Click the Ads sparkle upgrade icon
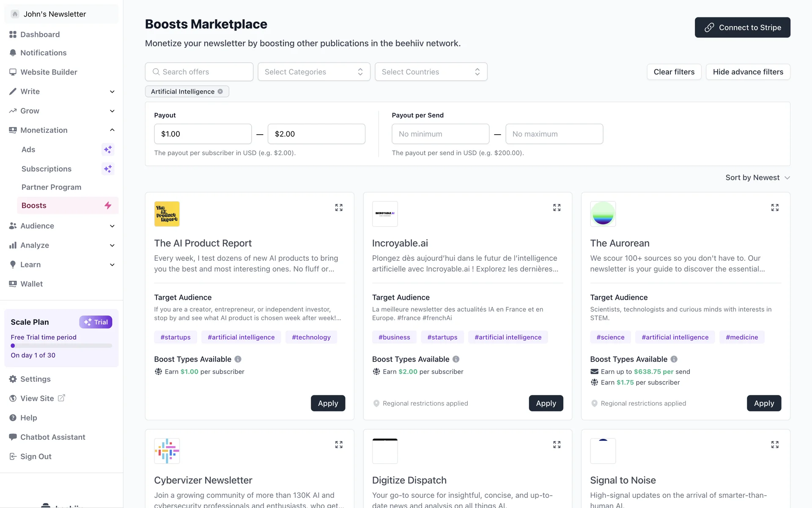The width and height of the screenshot is (812, 508). point(108,149)
